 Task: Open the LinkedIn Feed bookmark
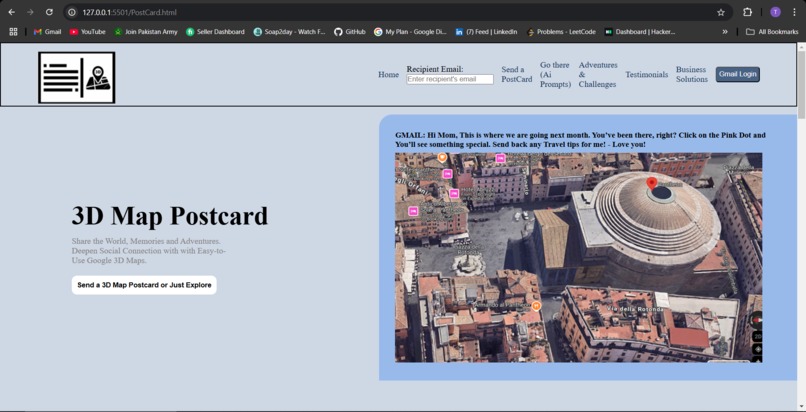tap(486, 32)
